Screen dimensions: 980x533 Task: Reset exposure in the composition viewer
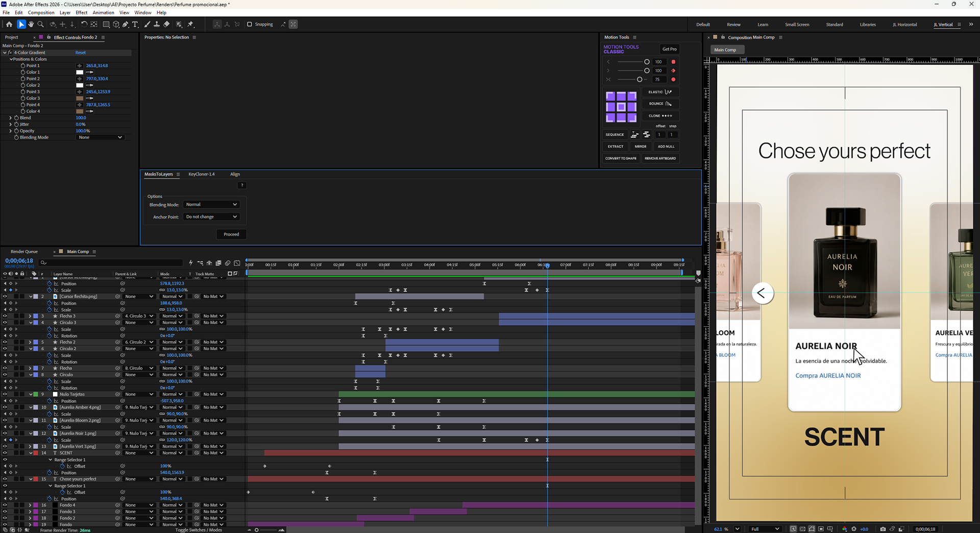(854, 529)
